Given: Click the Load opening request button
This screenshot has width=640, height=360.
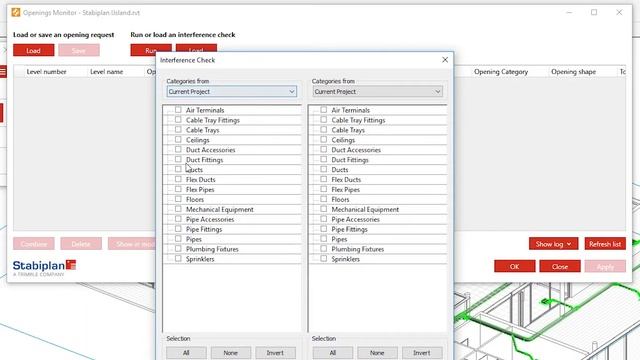Looking at the screenshot, I should click(33, 51).
